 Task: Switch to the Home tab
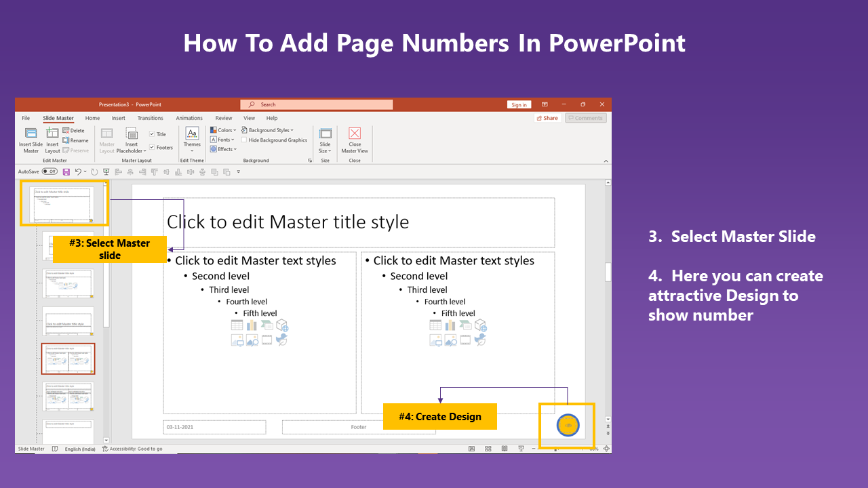92,118
